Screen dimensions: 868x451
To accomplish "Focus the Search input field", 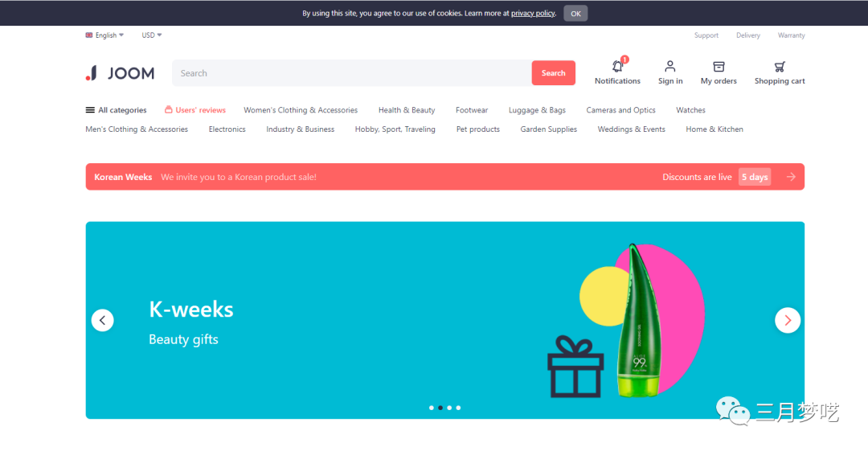I will click(x=352, y=73).
